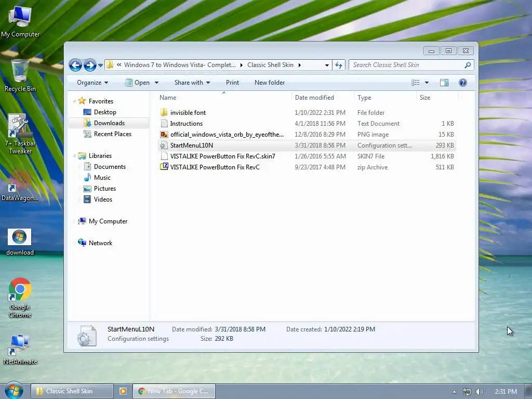Select the invisible font folder icon

click(x=164, y=112)
